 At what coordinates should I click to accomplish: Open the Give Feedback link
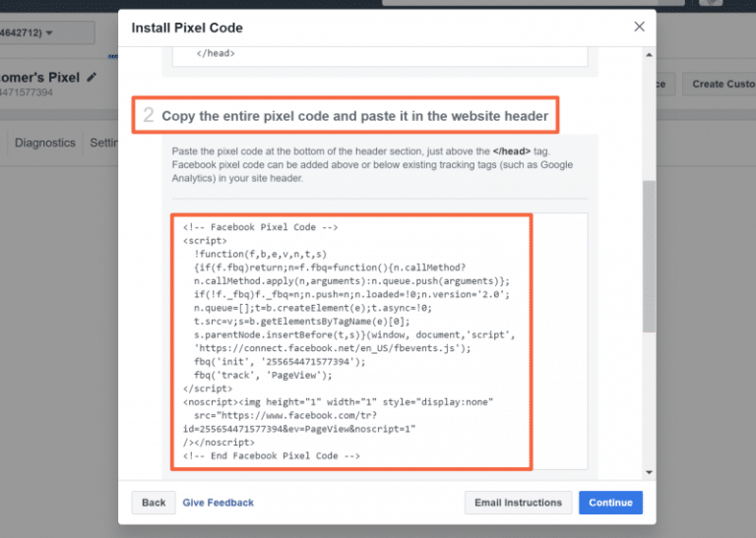(x=218, y=503)
